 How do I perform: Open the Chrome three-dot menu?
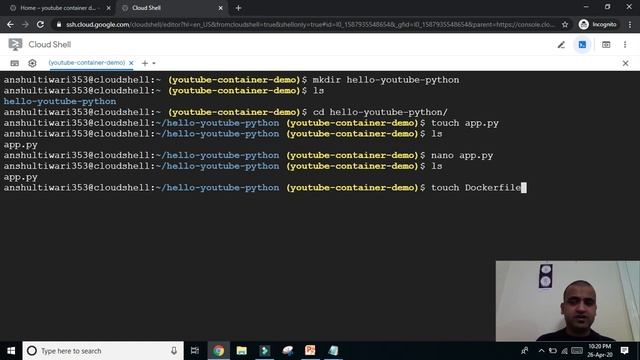pyautogui.click(x=630, y=24)
